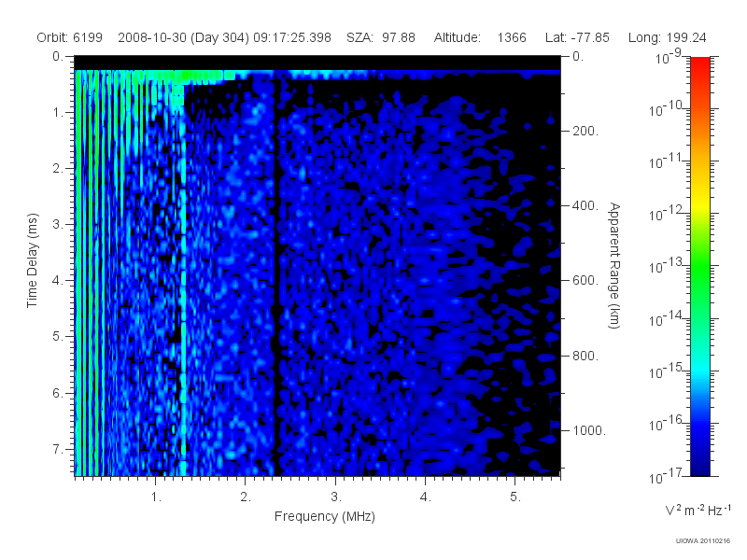Click the 'Long: 199.24' value
The width and height of the screenshot is (747, 560).
click(x=667, y=37)
